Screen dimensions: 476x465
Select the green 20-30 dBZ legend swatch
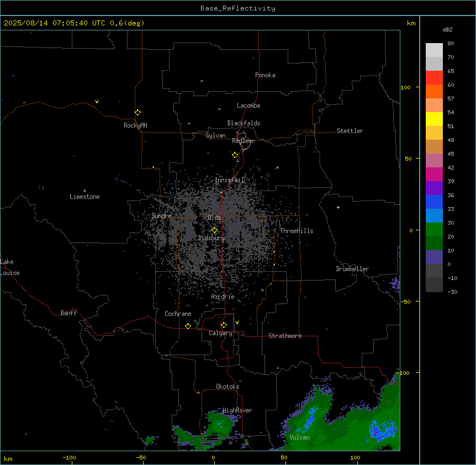[434, 230]
